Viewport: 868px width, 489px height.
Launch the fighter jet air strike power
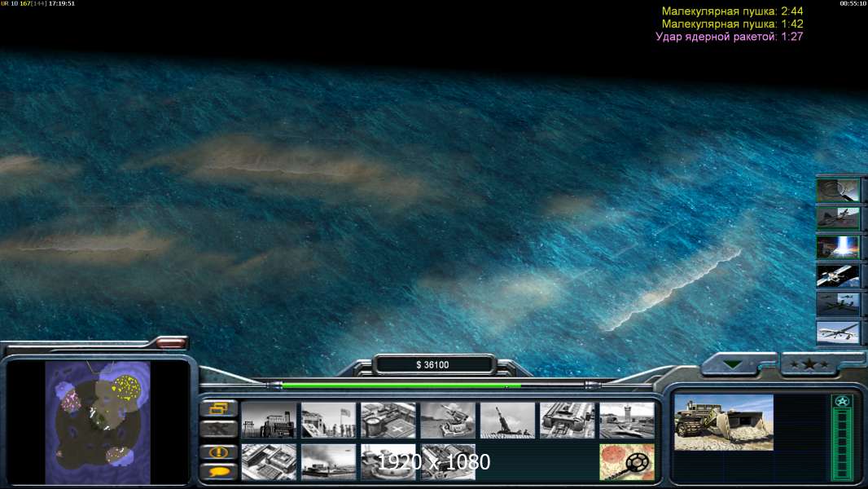click(x=838, y=218)
